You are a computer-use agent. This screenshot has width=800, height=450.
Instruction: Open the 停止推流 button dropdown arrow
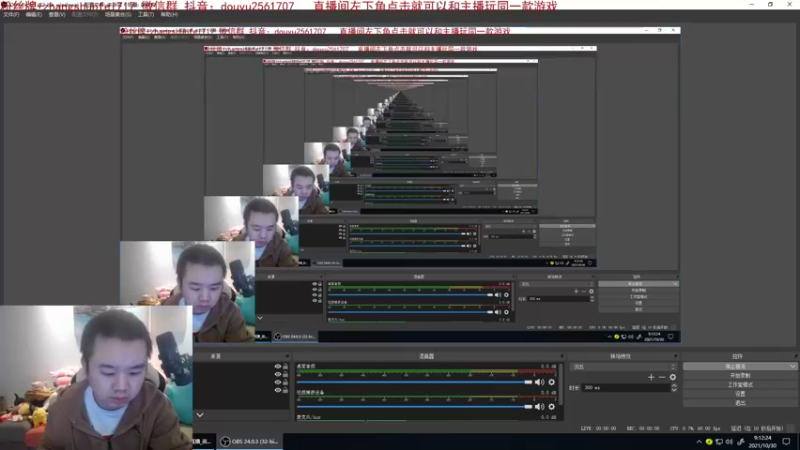point(792,366)
